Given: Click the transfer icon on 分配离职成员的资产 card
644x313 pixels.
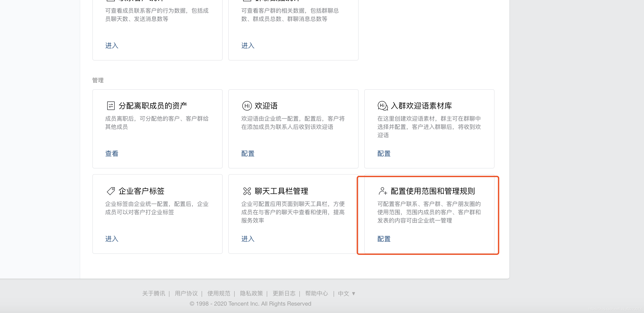Looking at the screenshot, I should pos(111,105).
